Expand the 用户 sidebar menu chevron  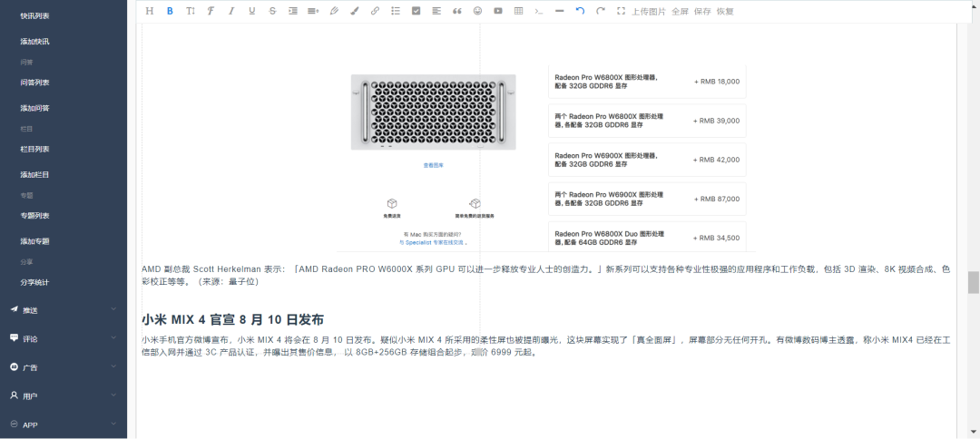click(x=113, y=395)
